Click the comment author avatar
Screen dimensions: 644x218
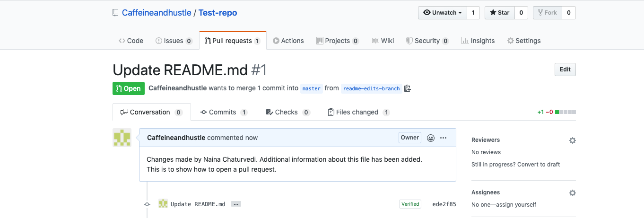click(x=122, y=138)
